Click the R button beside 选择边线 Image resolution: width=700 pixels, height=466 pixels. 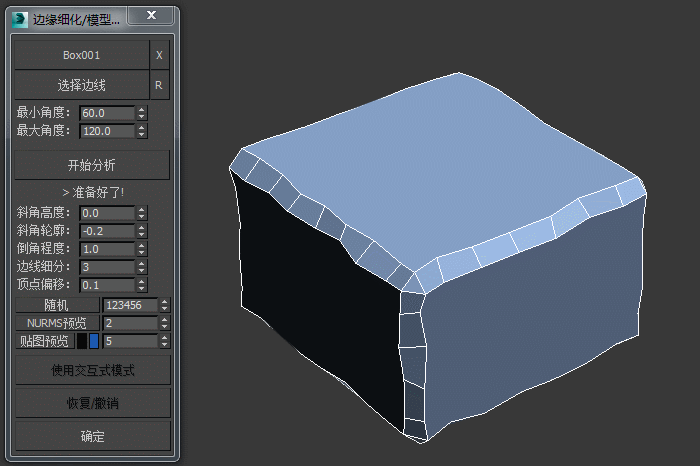(159, 87)
